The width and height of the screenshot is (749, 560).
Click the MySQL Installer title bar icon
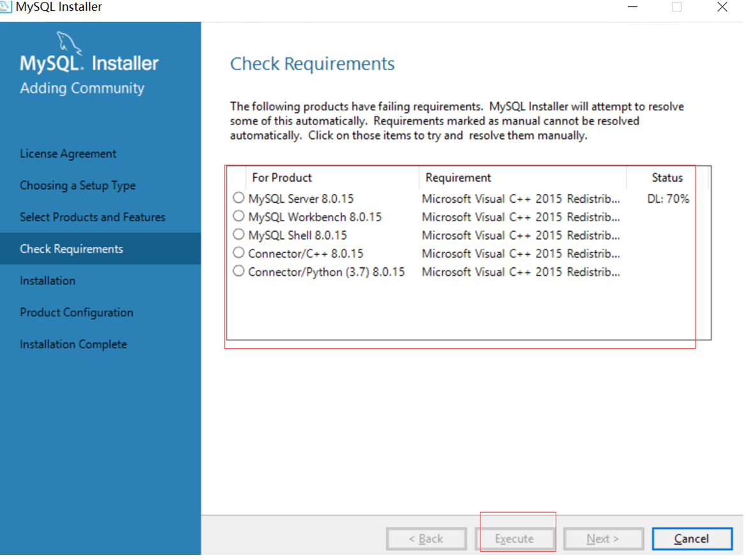(x=5, y=6)
